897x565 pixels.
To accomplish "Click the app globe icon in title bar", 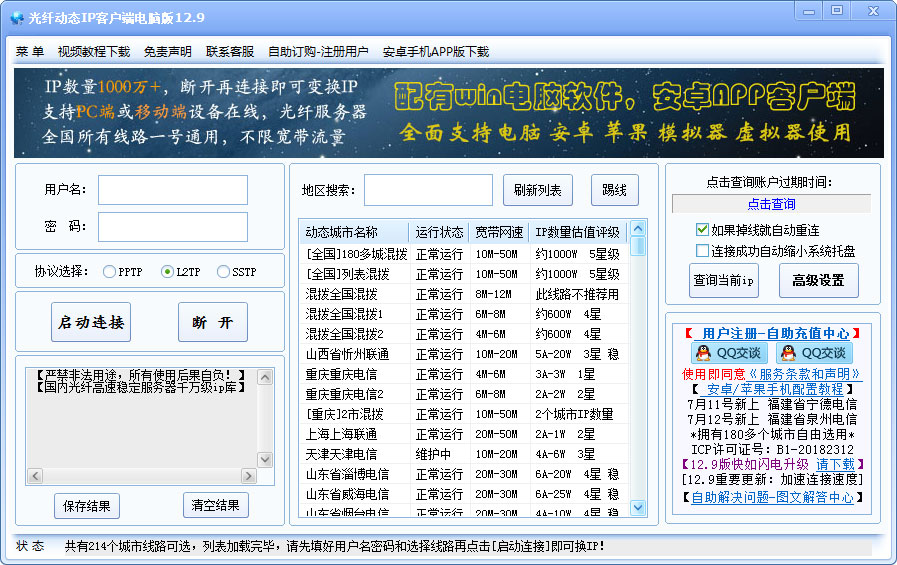I will tap(17, 18).
